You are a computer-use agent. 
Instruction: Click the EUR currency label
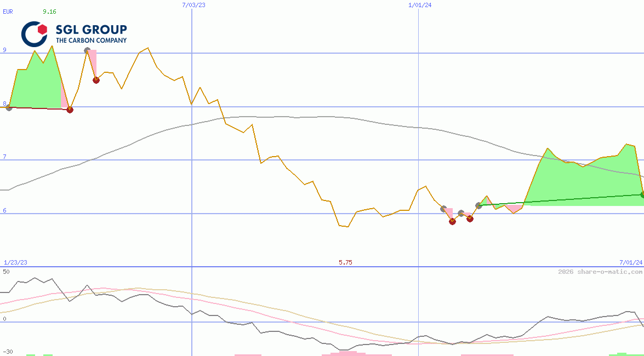click(x=8, y=12)
